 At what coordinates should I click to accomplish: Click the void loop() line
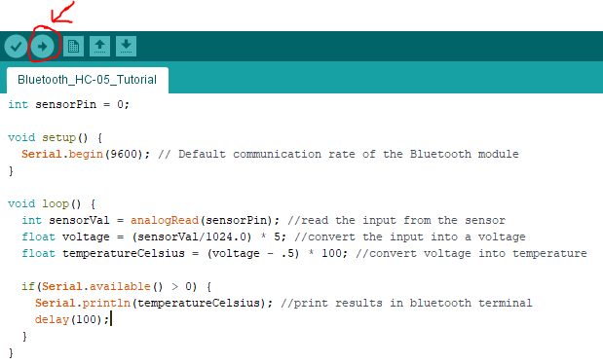click(52, 203)
